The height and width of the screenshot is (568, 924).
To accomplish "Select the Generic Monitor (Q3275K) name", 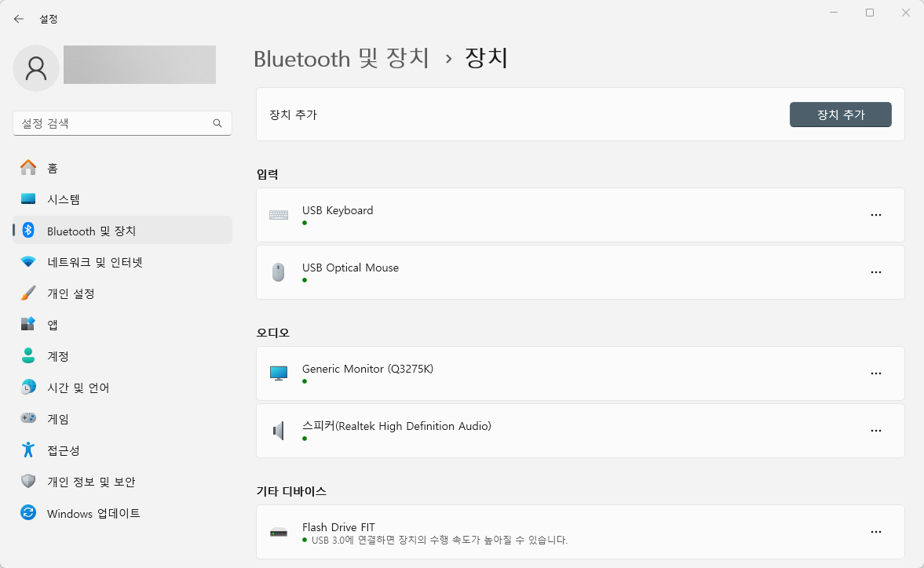I will pyautogui.click(x=367, y=369).
